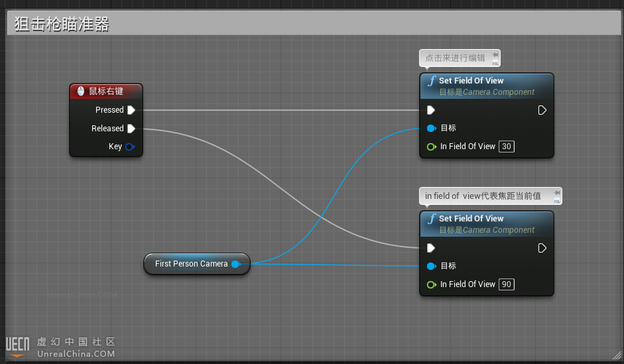Image resolution: width=624 pixels, height=364 pixels.
Task: Toggle the pin on the lower node's comment bubble
Action: click(x=556, y=196)
